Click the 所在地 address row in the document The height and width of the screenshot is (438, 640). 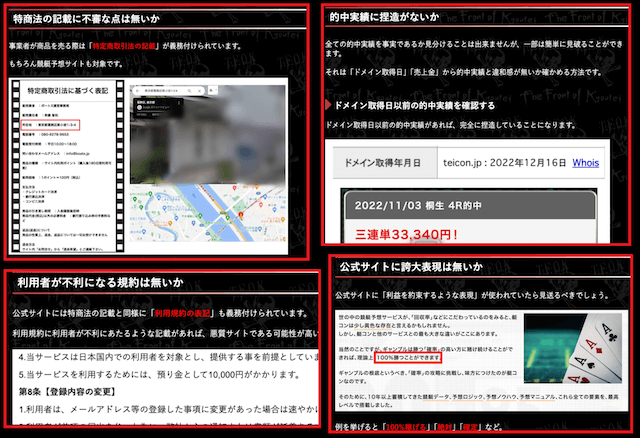pyautogui.click(x=50, y=125)
